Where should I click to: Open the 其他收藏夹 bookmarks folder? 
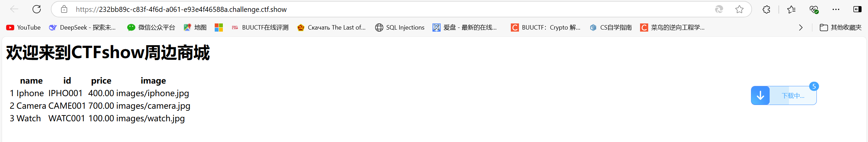pos(841,28)
